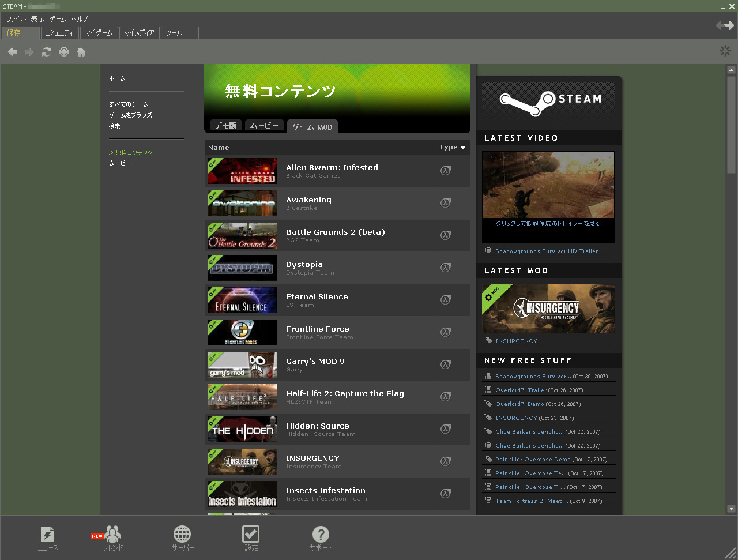The image size is (738, 560).
Task: Open the 表示 menu
Action: coord(37,19)
